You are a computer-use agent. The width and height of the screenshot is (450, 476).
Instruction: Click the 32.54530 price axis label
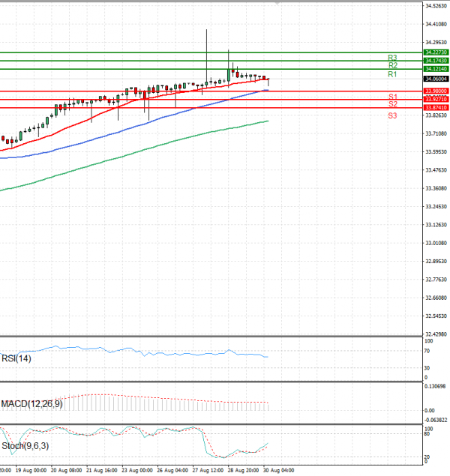coord(436,316)
